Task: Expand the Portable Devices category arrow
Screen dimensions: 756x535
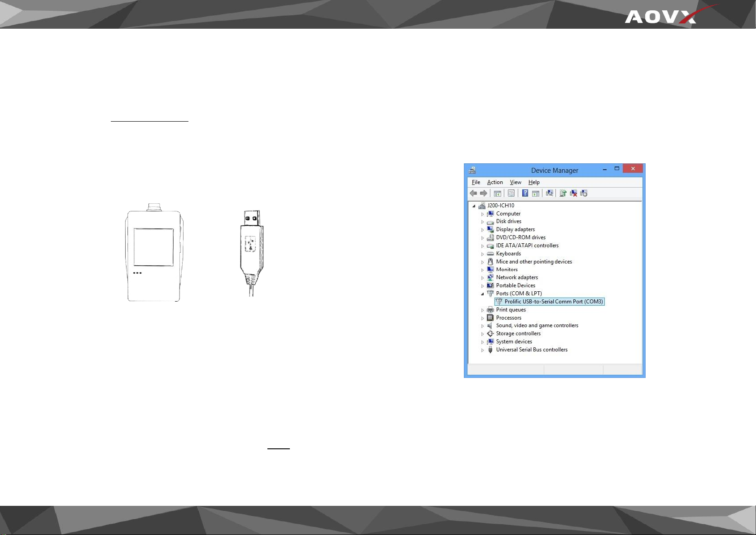Action: (x=483, y=286)
